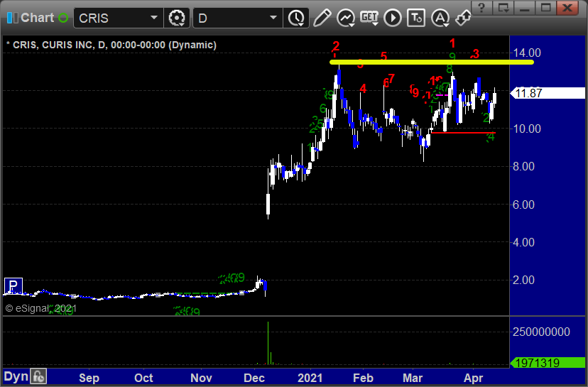Expand the D interval dropdown arrow
The height and width of the screenshot is (387, 588).
click(x=273, y=18)
